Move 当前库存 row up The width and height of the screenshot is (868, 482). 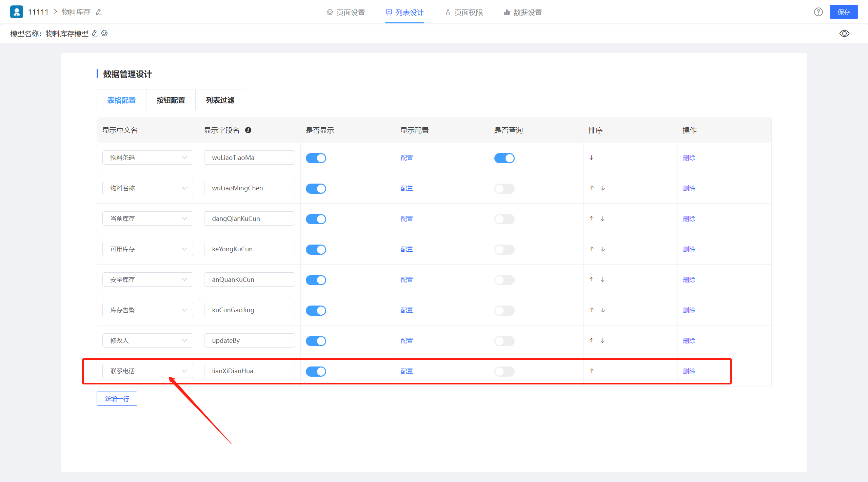click(x=591, y=218)
